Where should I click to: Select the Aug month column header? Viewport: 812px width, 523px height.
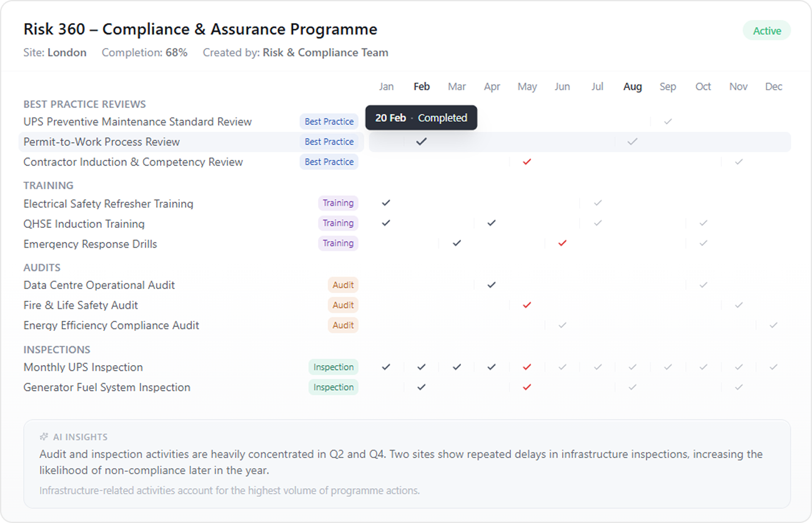[633, 87]
